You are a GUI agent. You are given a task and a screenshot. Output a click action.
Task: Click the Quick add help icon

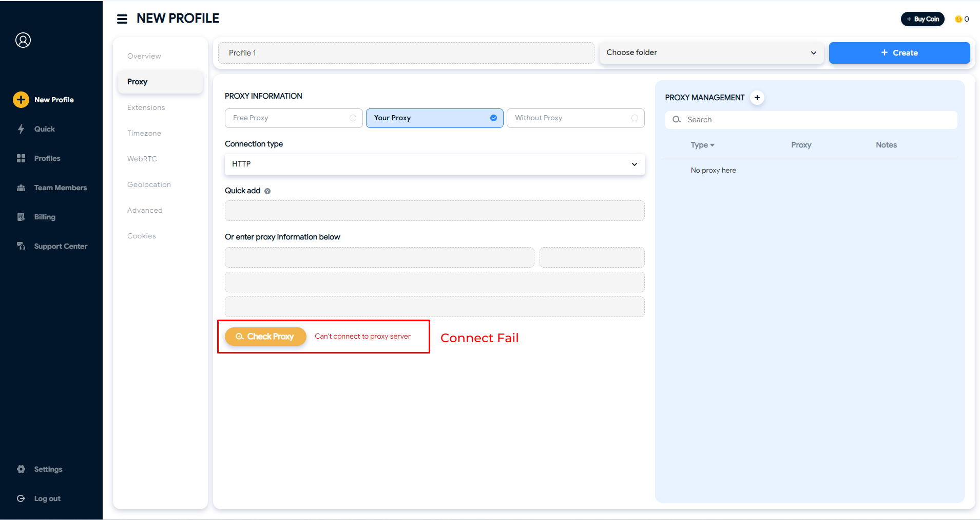point(267,191)
